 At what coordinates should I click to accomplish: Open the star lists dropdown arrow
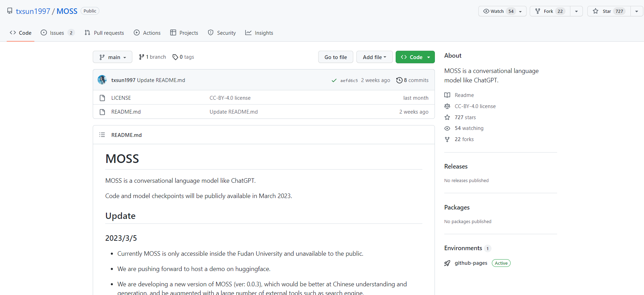(636, 11)
